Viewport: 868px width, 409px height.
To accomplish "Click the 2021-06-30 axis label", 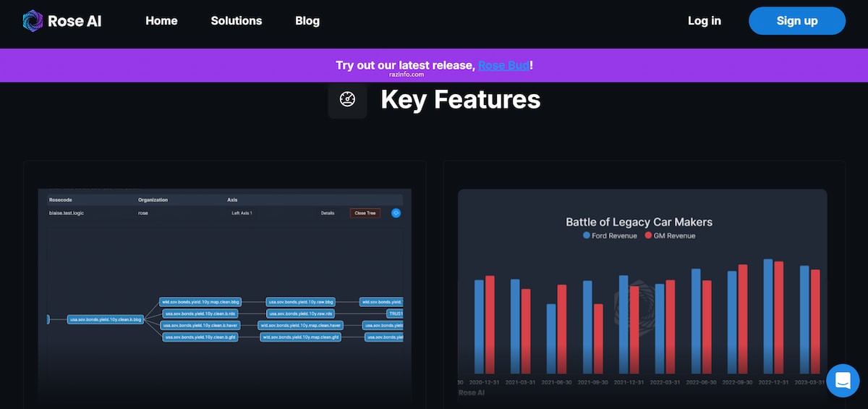I will pos(556,381).
